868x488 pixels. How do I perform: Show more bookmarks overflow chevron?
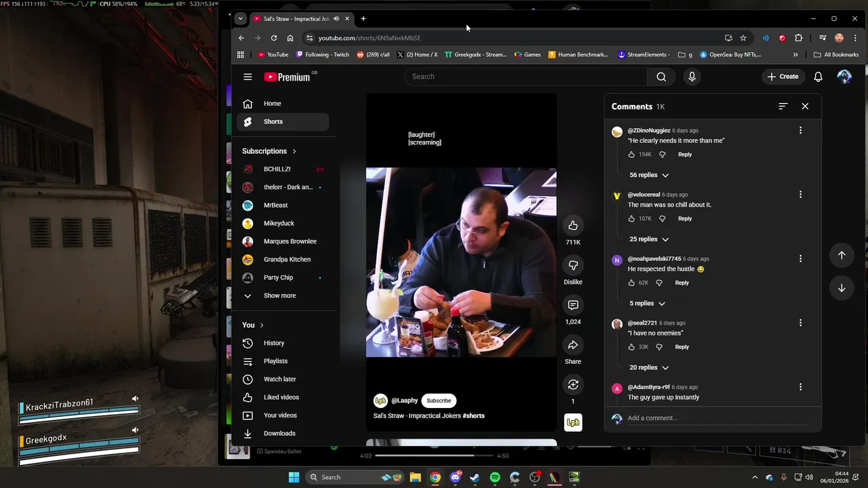point(795,55)
